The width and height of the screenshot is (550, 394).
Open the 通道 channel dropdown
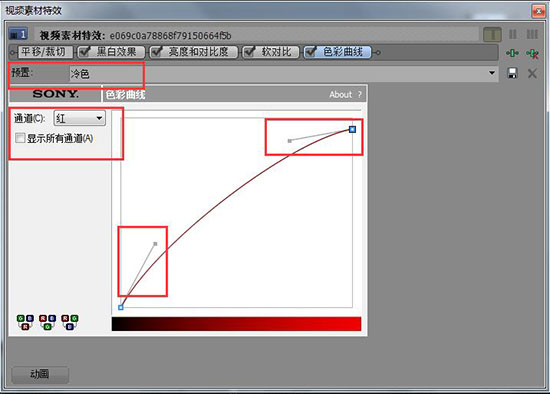click(79, 118)
